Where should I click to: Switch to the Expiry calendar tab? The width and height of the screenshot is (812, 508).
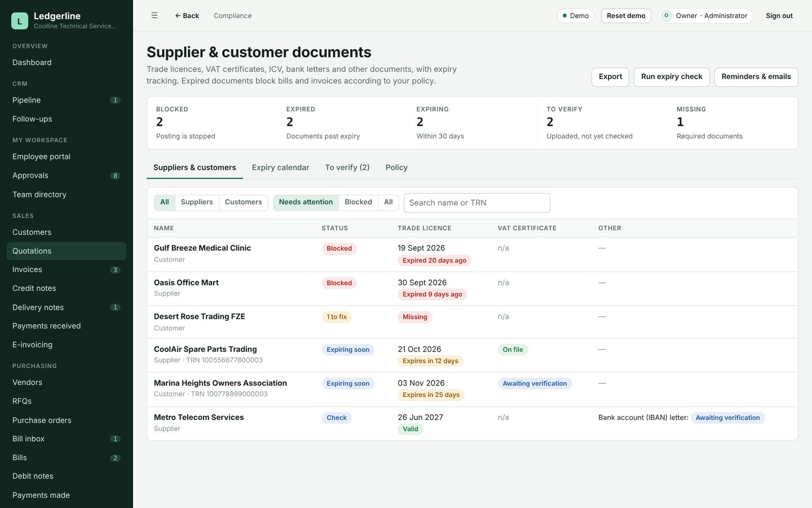click(280, 168)
